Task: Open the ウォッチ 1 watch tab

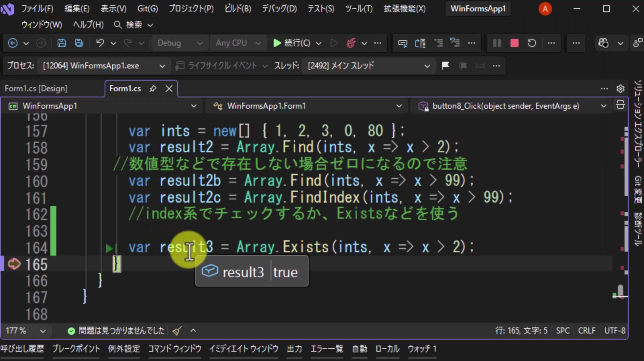Action: [x=422, y=349]
